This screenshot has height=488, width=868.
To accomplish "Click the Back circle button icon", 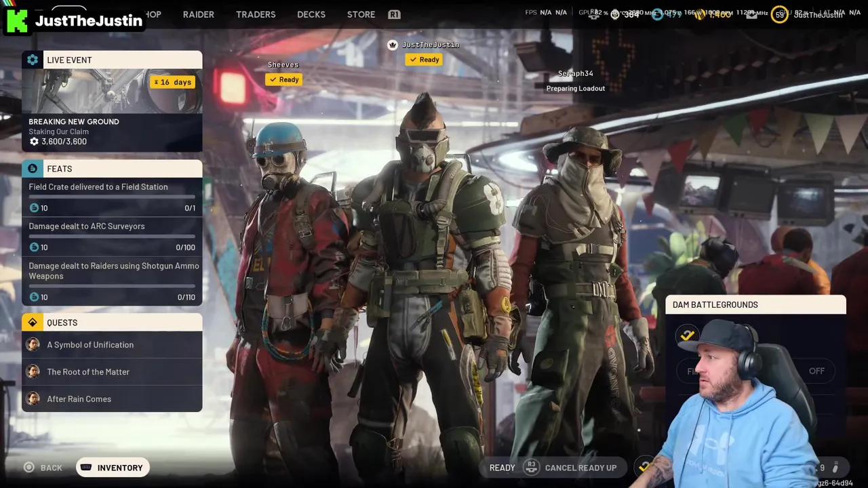I will point(28,467).
